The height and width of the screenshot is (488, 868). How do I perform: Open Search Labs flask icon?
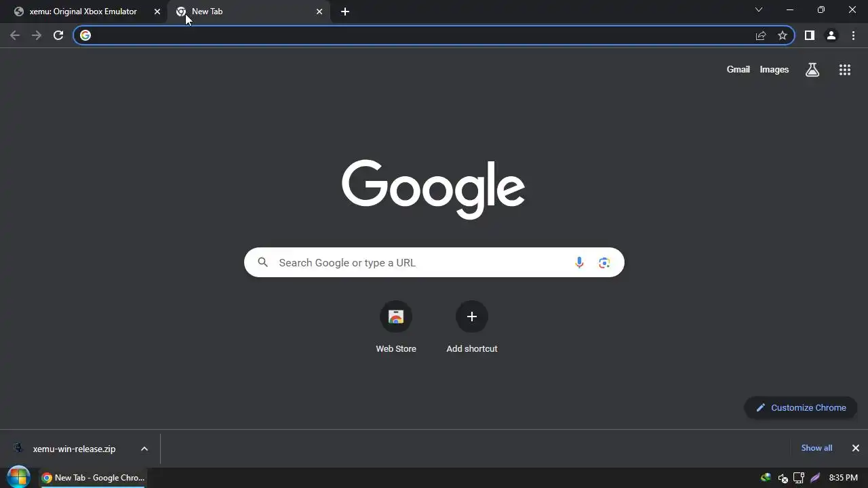tap(812, 69)
